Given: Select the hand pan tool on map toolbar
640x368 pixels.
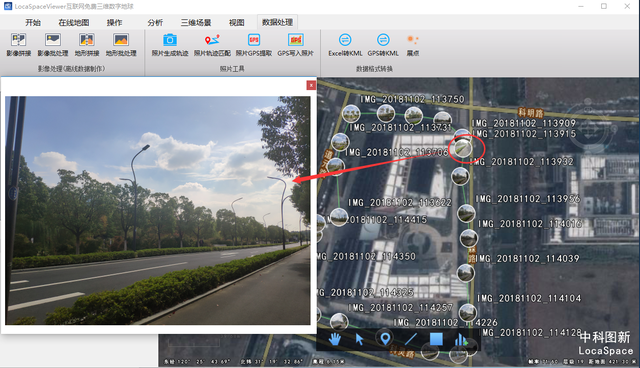Looking at the screenshot, I should [335, 339].
